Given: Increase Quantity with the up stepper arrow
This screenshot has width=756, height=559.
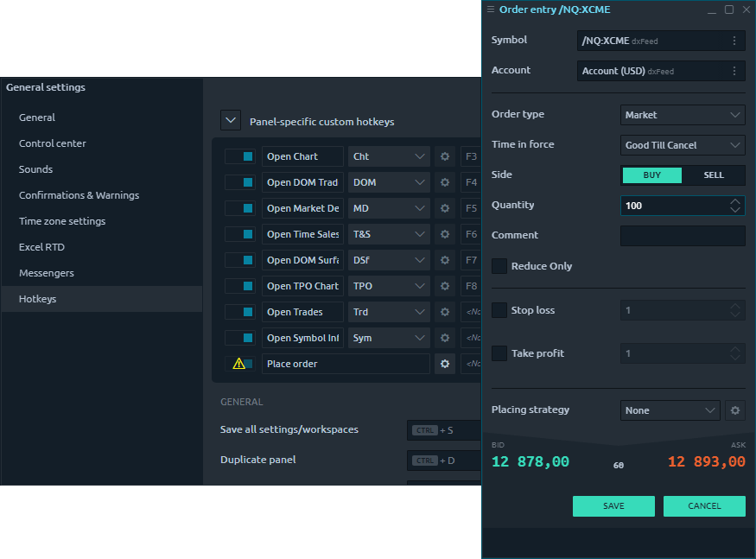Looking at the screenshot, I should pos(735,201).
